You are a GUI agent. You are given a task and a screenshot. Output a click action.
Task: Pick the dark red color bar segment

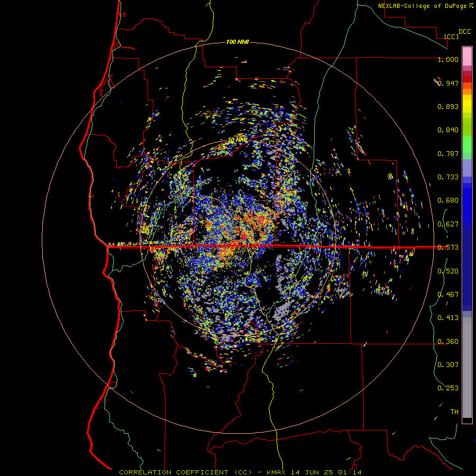tap(467, 79)
